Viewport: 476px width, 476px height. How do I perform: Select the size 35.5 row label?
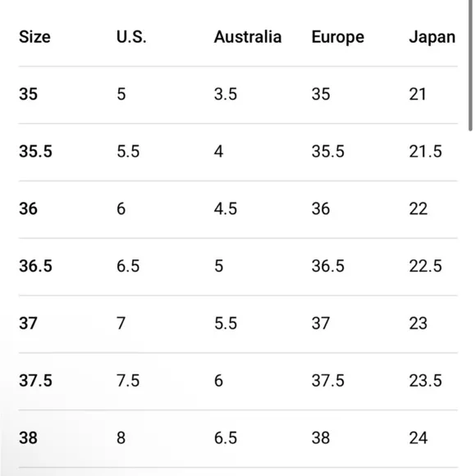[x=35, y=151]
